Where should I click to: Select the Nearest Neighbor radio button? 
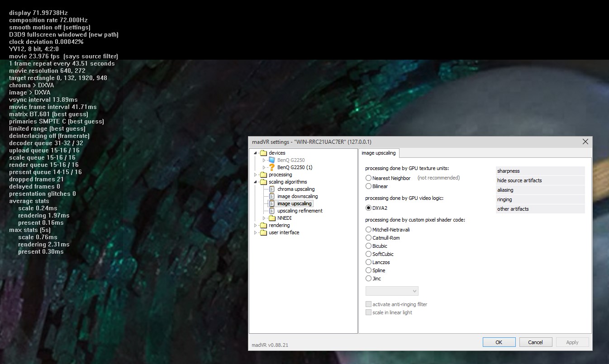[368, 178]
